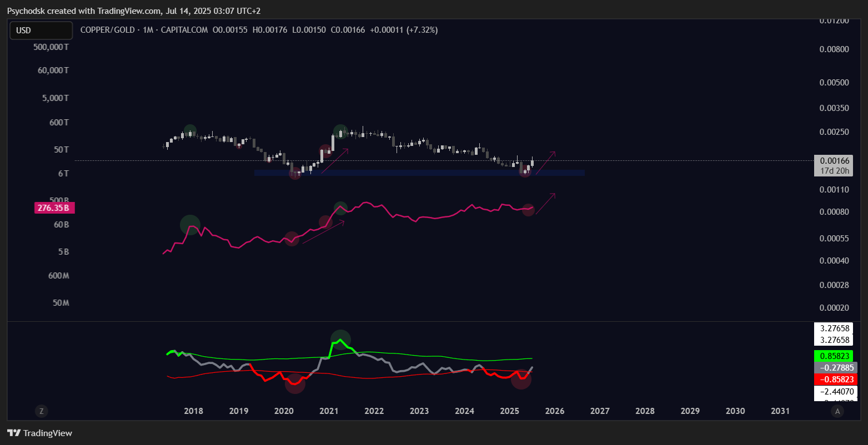Click the 50M left scale label
868x445 pixels.
(x=61, y=303)
